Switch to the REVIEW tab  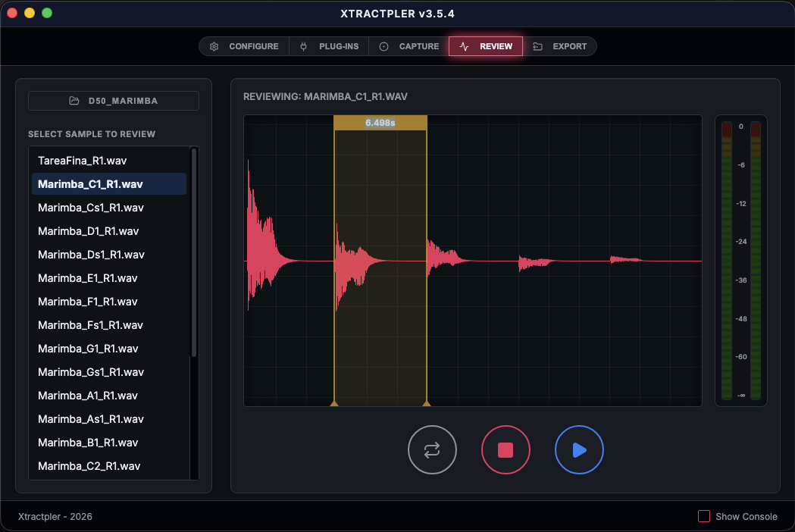(x=486, y=46)
